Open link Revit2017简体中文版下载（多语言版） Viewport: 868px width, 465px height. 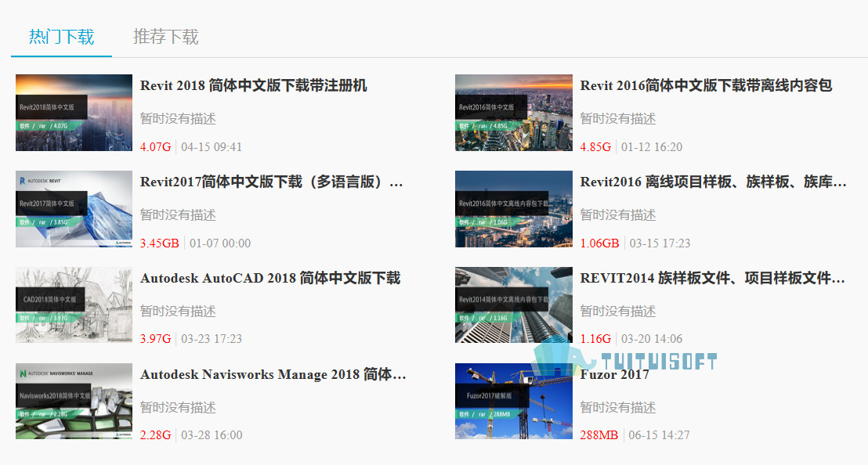coord(272,182)
